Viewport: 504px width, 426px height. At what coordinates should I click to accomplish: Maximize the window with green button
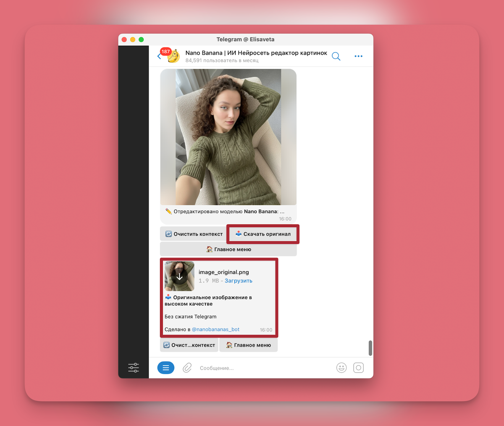point(141,39)
